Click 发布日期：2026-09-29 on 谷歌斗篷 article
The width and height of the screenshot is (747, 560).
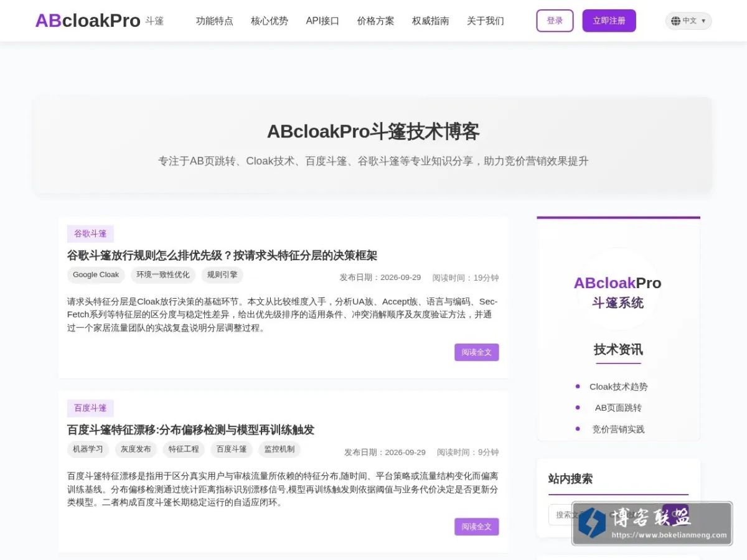[380, 278]
